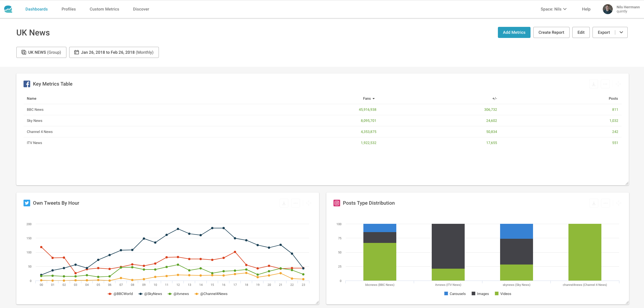The image size is (644, 308).
Task: Open the Discover tab
Action: pos(141,9)
